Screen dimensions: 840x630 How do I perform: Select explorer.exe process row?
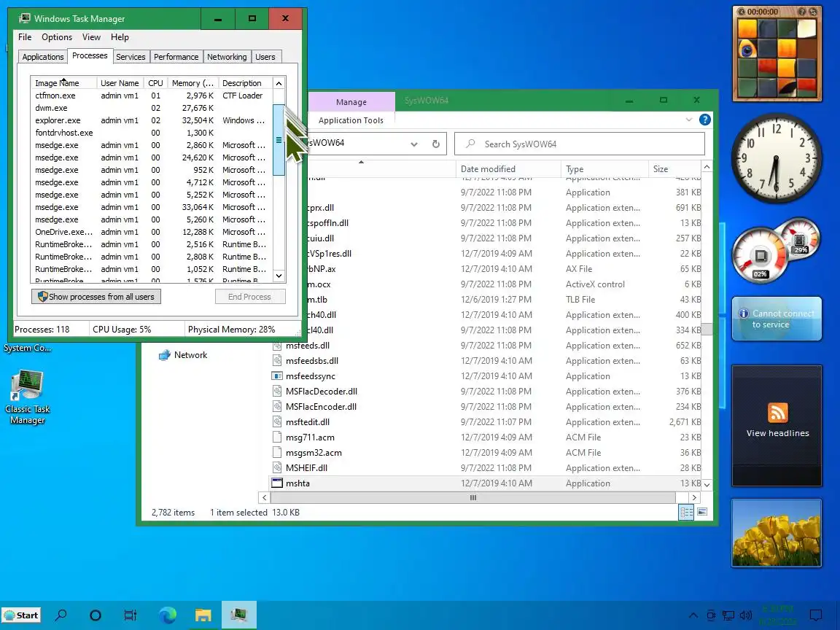tap(151, 120)
